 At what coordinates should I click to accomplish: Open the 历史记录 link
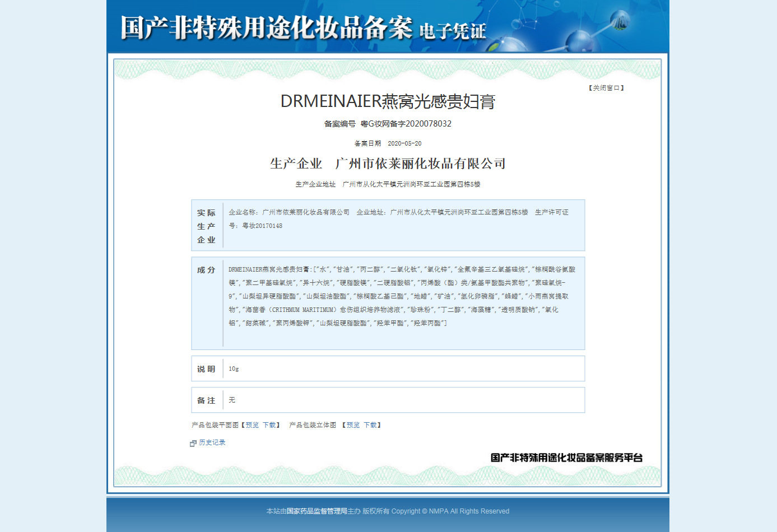point(212,442)
